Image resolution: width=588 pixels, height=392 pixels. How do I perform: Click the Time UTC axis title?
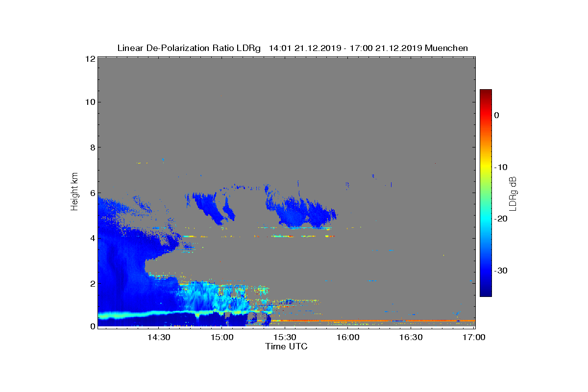pyautogui.click(x=287, y=346)
